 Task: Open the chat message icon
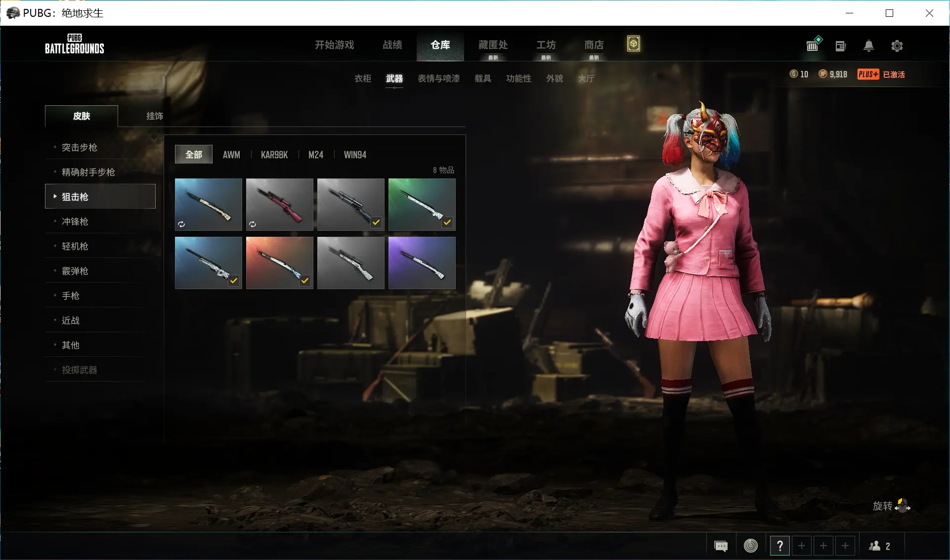coord(721,546)
